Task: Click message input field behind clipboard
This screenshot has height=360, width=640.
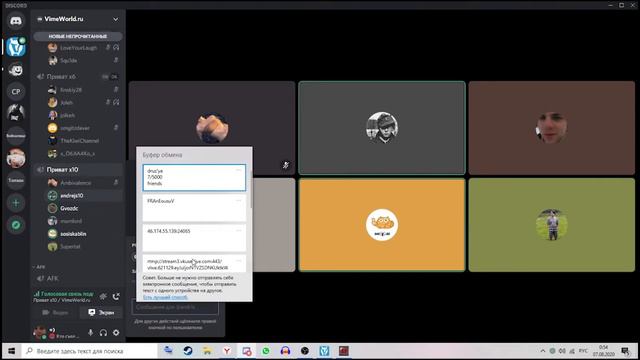Action: point(175,307)
